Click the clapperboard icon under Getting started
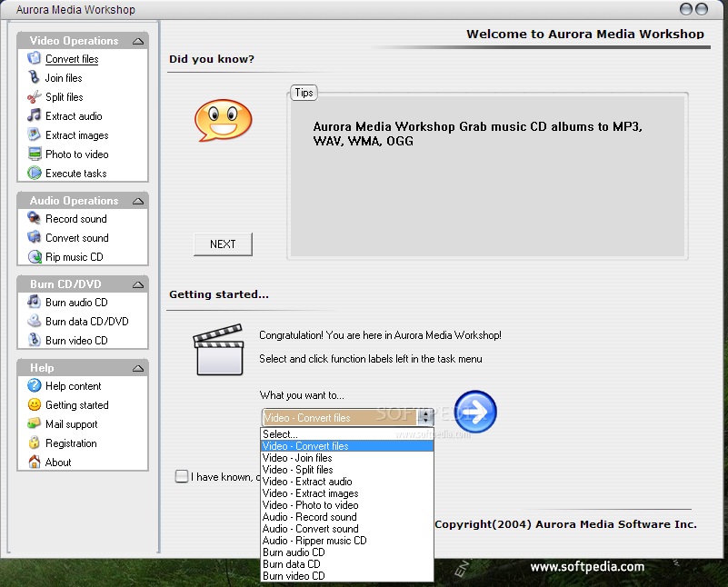 pyautogui.click(x=219, y=350)
